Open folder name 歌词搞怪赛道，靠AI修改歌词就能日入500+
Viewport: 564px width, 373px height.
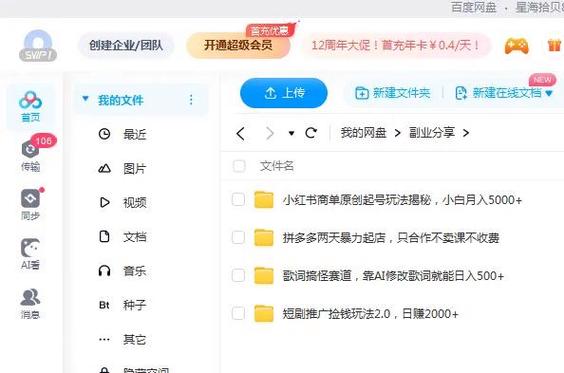[x=393, y=276]
